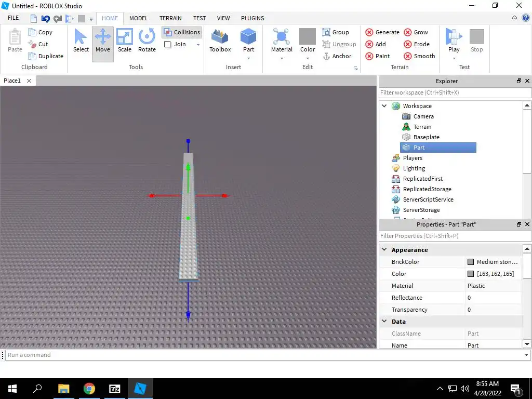
Task: Click the Filter Properties search field
Action: click(x=455, y=236)
